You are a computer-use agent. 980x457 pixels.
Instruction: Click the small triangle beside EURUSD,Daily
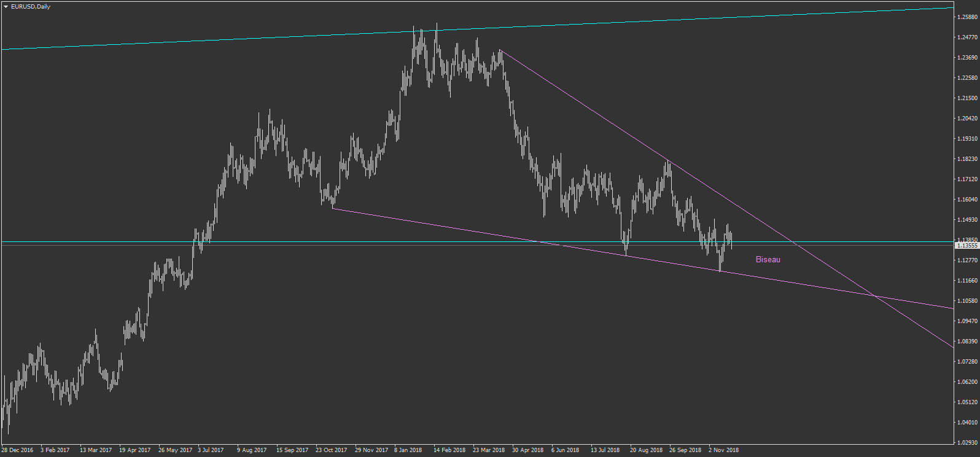coord(6,7)
